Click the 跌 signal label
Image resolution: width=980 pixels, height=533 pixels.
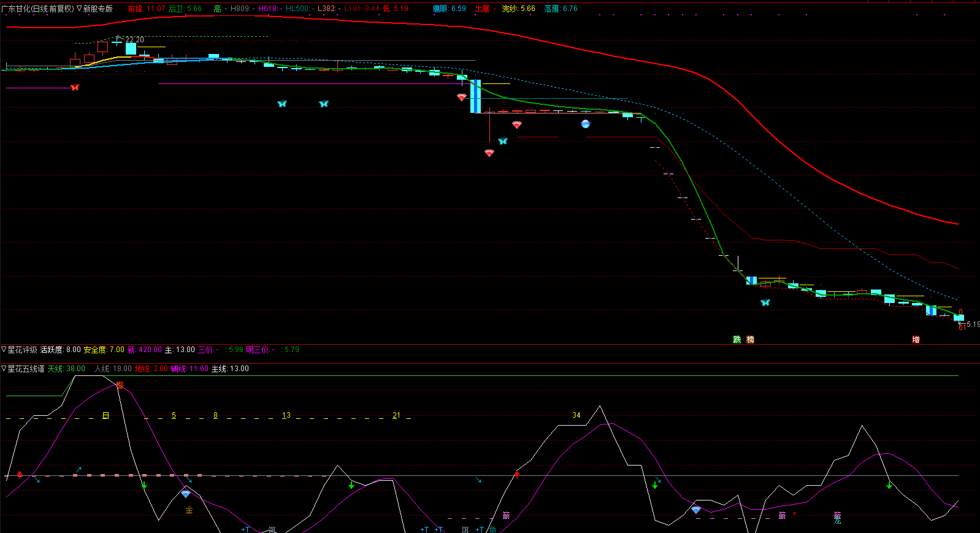click(737, 339)
